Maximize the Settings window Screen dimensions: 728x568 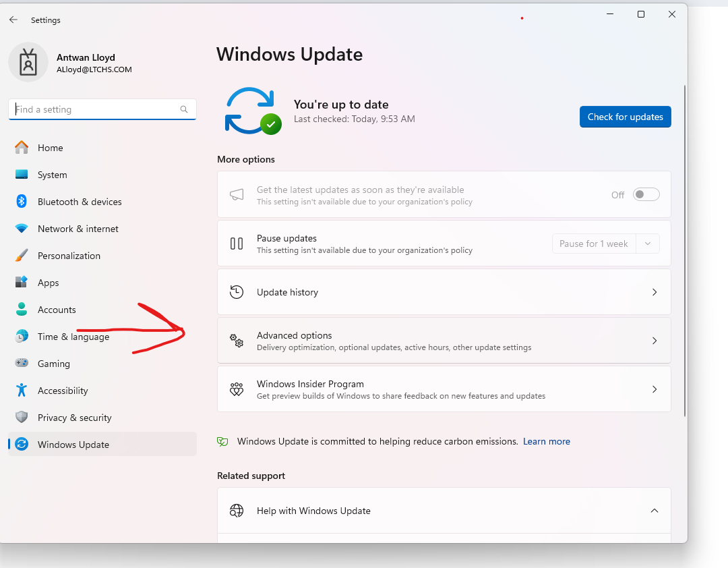click(641, 14)
